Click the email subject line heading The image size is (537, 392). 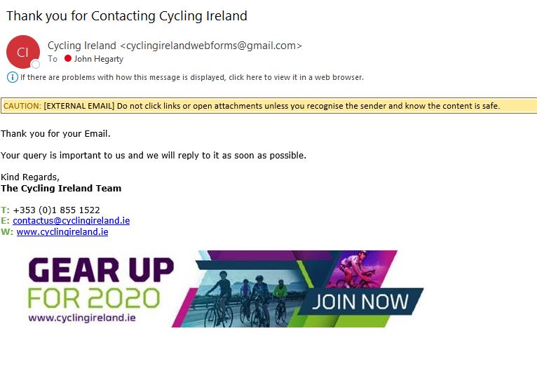[127, 15]
